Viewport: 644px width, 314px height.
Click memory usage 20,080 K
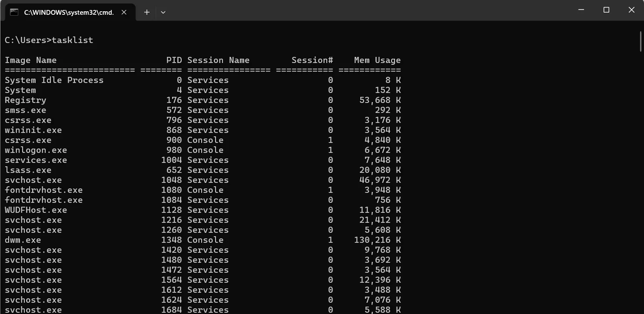[380, 170]
